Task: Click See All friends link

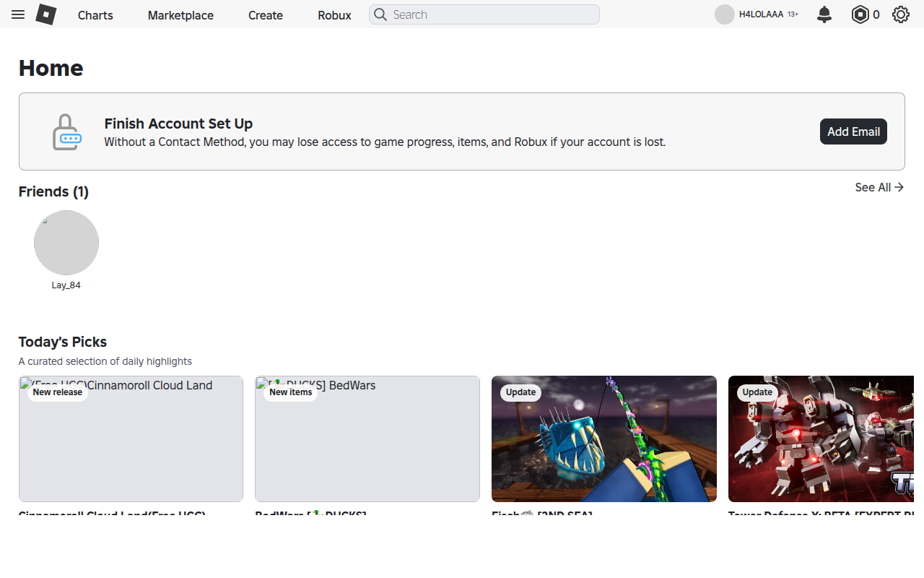Action: tap(879, 187)
